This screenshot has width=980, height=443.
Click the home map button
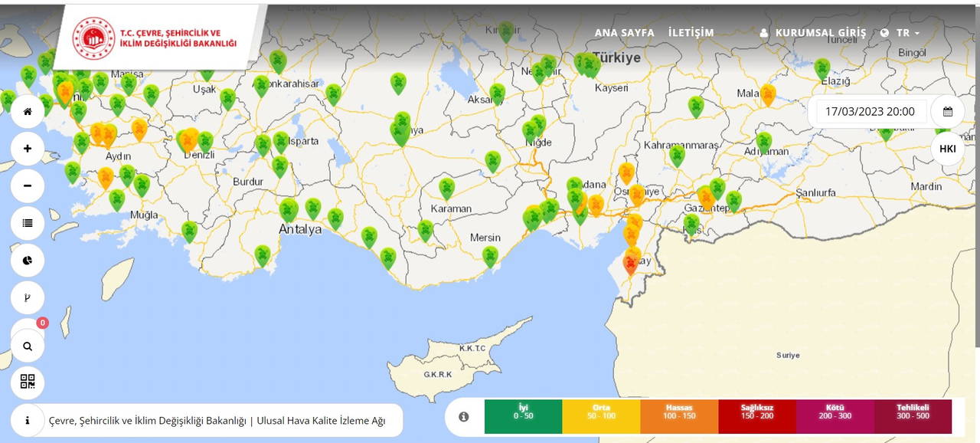coord(28,112)
